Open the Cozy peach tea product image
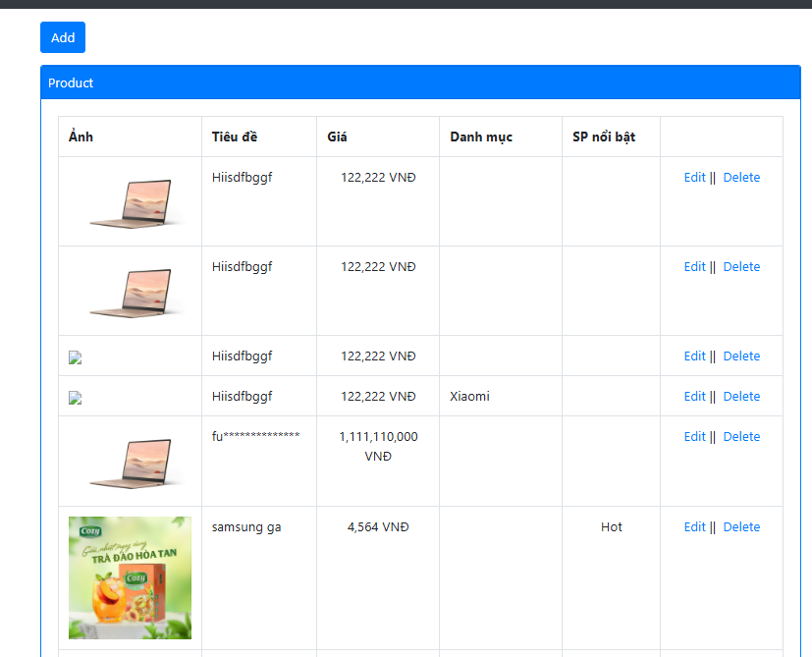Viewport: 812px width, 657px height. tap(130, 578)
